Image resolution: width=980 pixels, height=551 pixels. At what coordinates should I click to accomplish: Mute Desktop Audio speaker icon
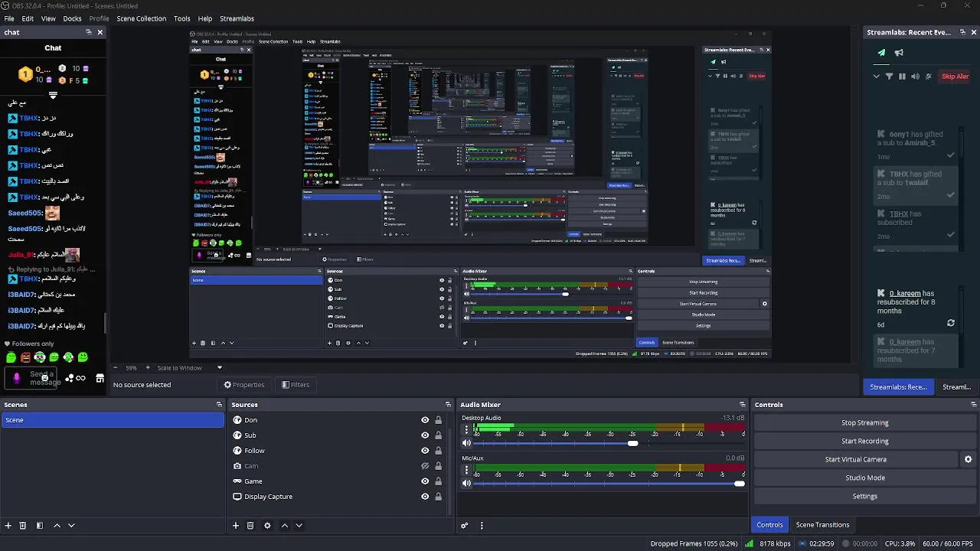click(466, 443)
